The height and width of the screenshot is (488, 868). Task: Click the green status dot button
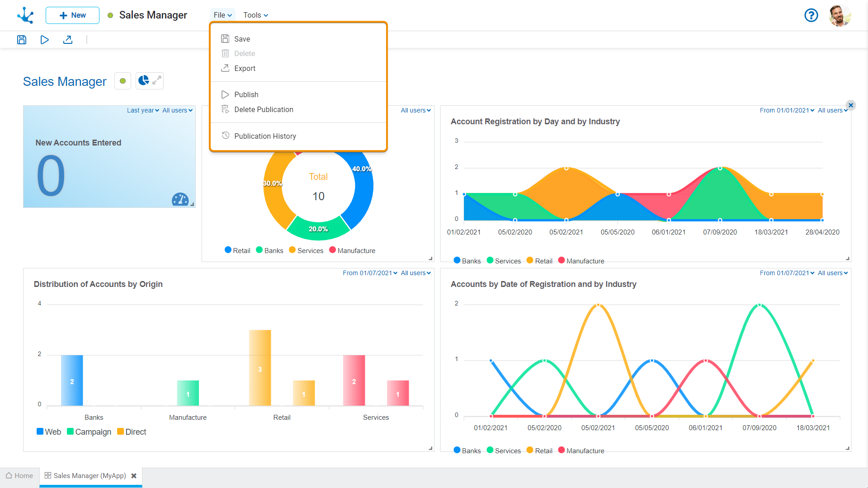123,81
